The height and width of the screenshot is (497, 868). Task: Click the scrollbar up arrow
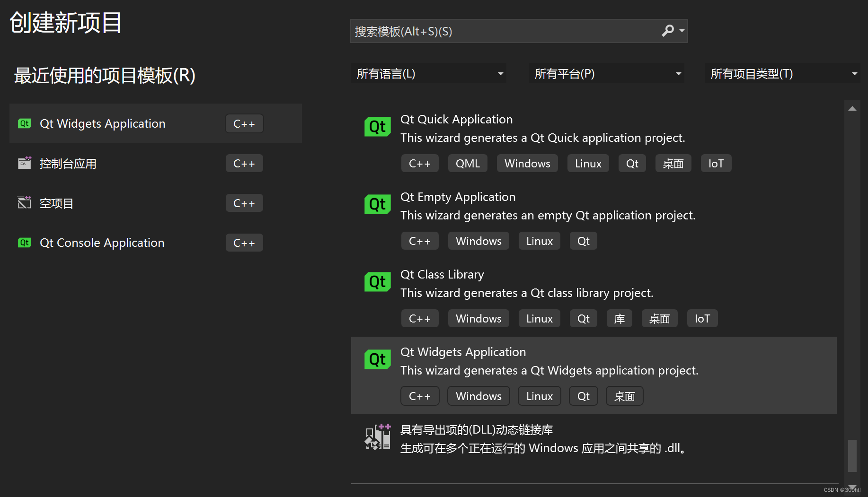(852, 108)
